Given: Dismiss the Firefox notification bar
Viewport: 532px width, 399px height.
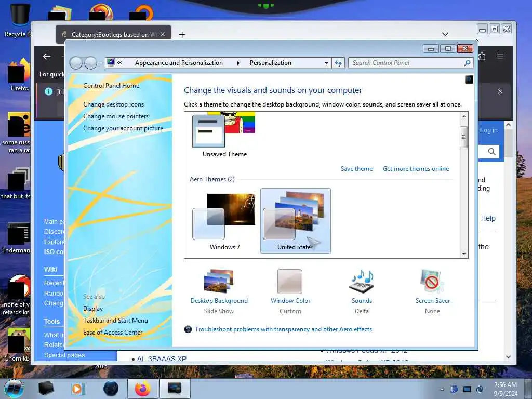Looking at the screenshot, I should point(500,91).
